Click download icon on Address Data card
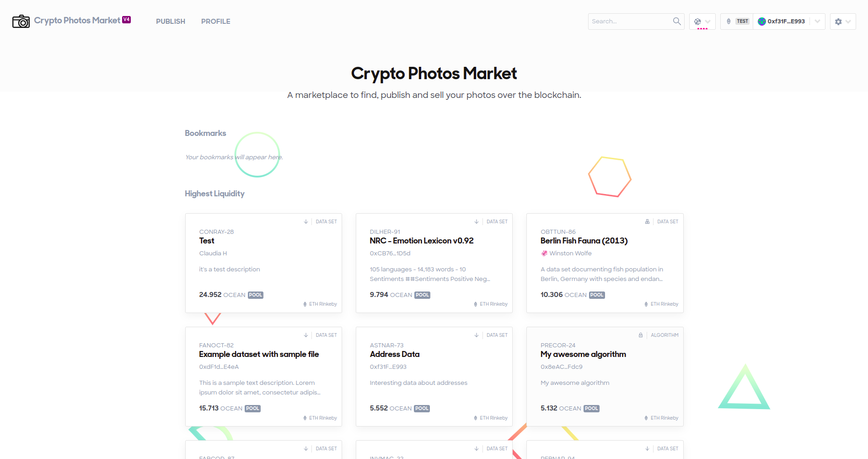 pos(477,335)
